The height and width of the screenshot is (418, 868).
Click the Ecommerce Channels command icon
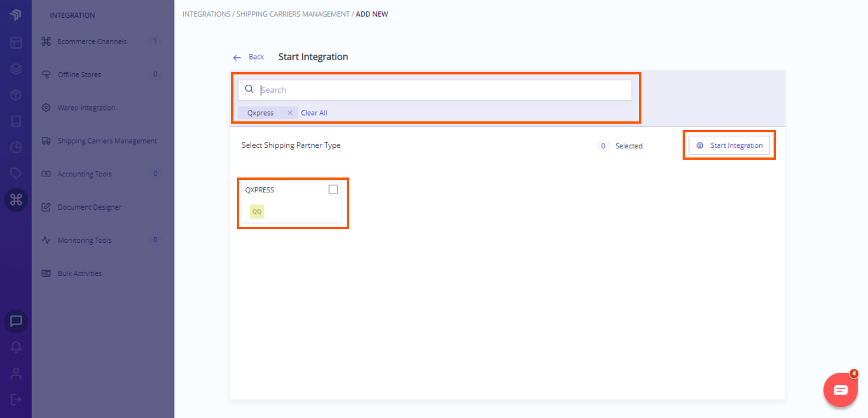click(46, 41)
